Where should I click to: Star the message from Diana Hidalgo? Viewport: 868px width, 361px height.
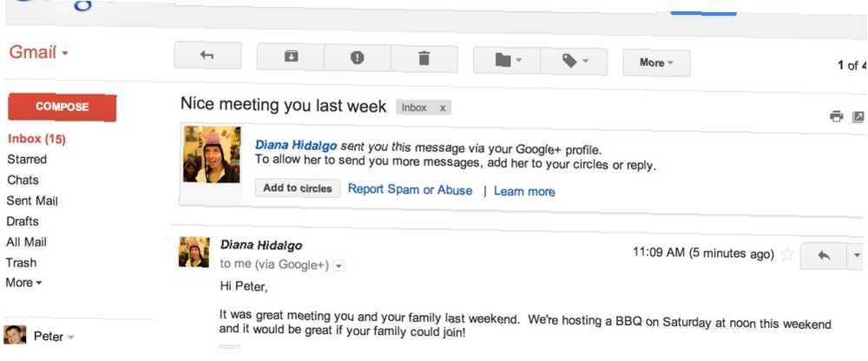tap(786, 255)
